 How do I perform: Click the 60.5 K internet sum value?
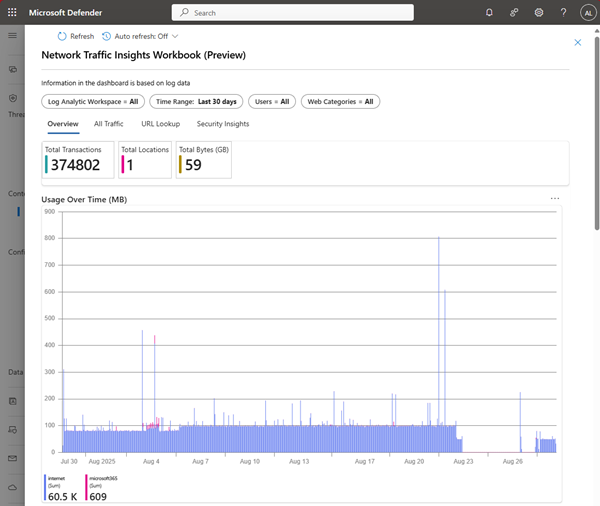63,497
